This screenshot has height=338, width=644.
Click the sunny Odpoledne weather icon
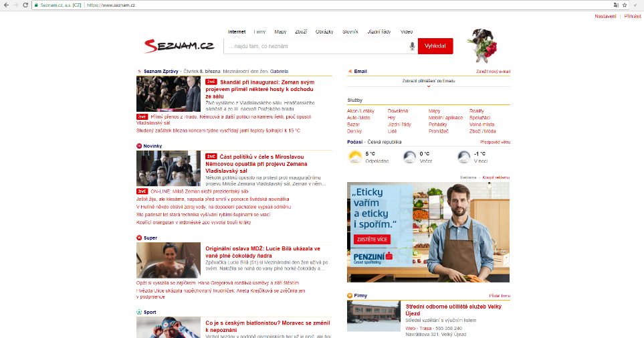tap(355, 157)
